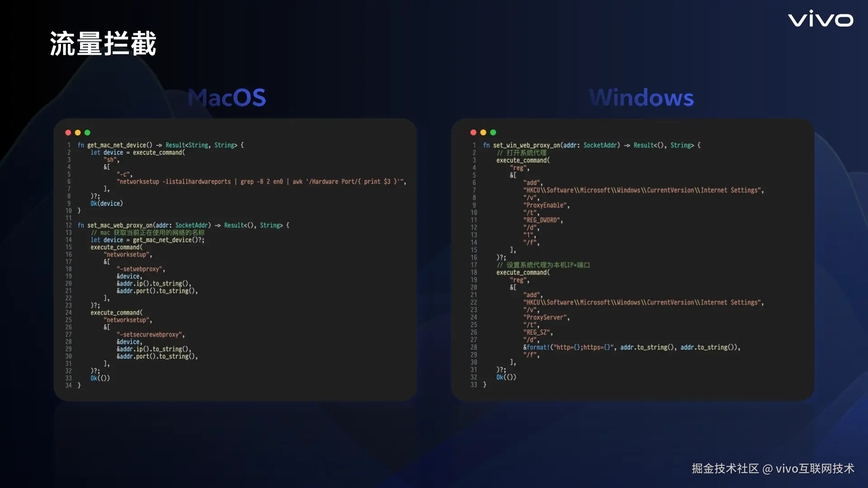Click the MacOS heading text
This screenshot has width=868, height=488.
pos(226,98)
